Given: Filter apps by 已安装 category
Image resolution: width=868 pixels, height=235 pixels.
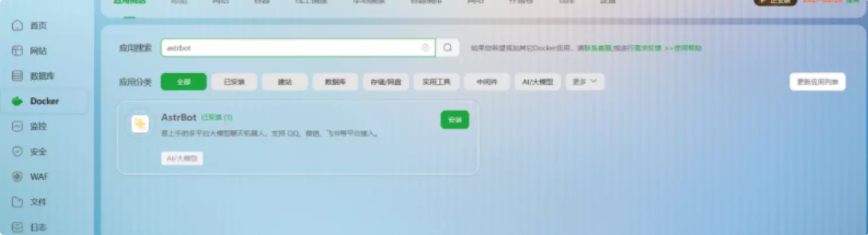Looking at the screenshot, I should (234, 82).
